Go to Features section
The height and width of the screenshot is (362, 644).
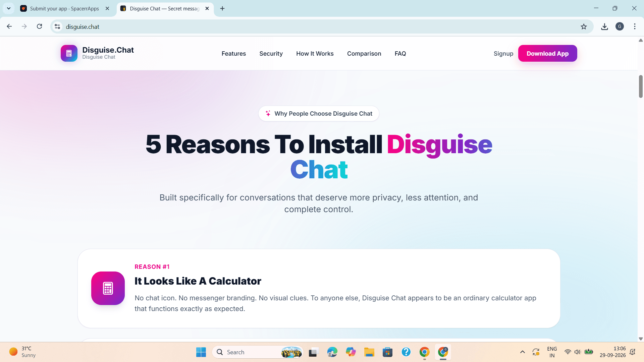[x=234, y=54]
